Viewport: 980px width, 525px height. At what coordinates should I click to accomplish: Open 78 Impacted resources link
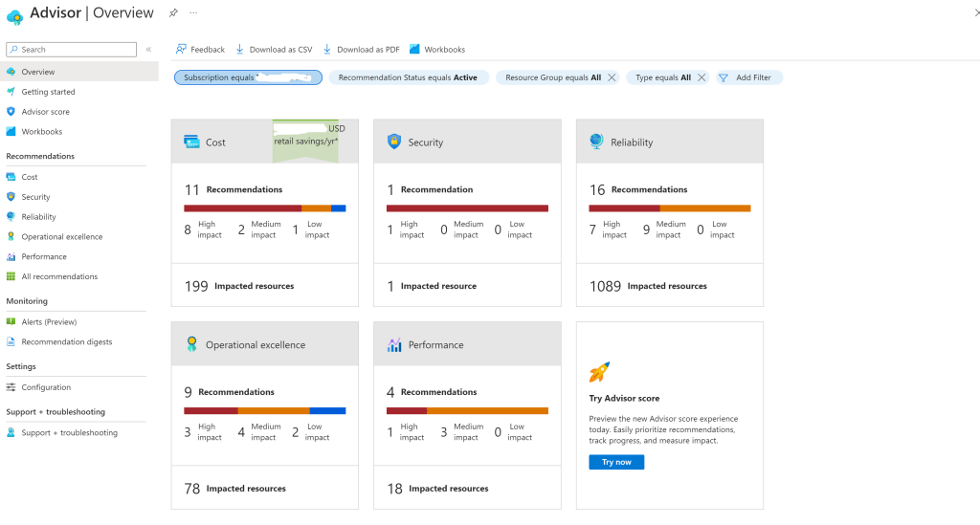coord(235,488)
